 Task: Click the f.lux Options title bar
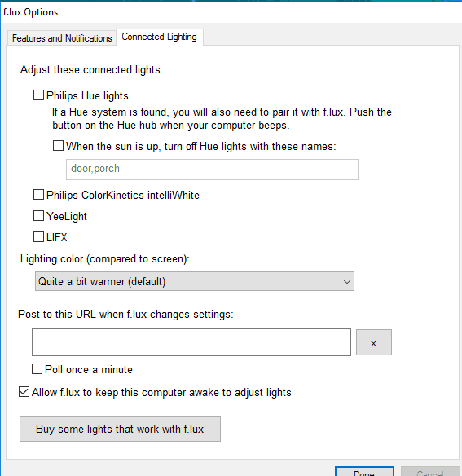231,12
